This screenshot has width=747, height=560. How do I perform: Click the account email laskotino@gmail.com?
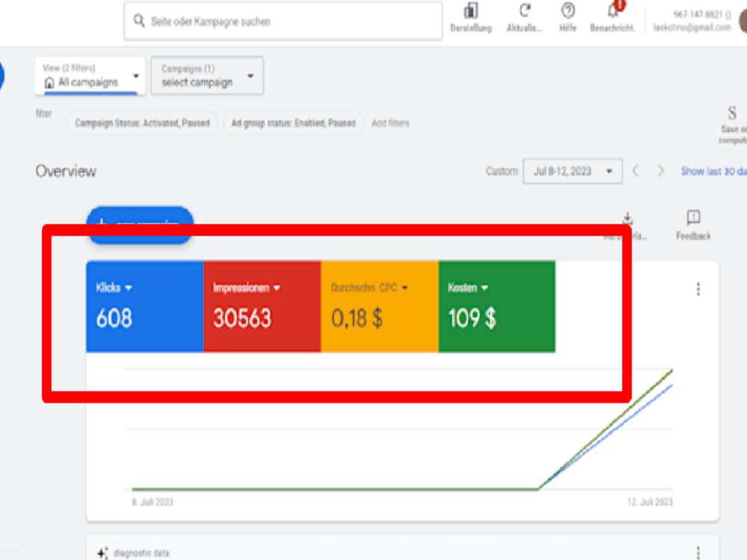coord(692,28)
